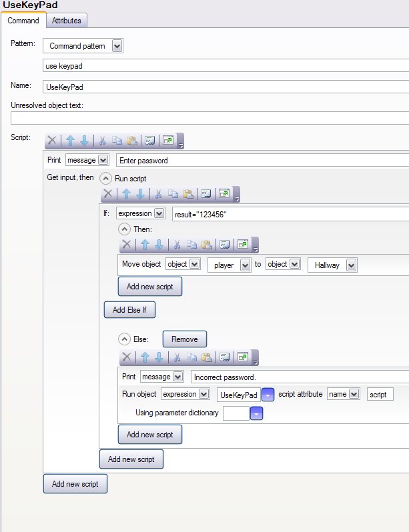
Task: Click Paste icon in top Script toolbar
Action: pyautogui.click(x=132, y=141)
